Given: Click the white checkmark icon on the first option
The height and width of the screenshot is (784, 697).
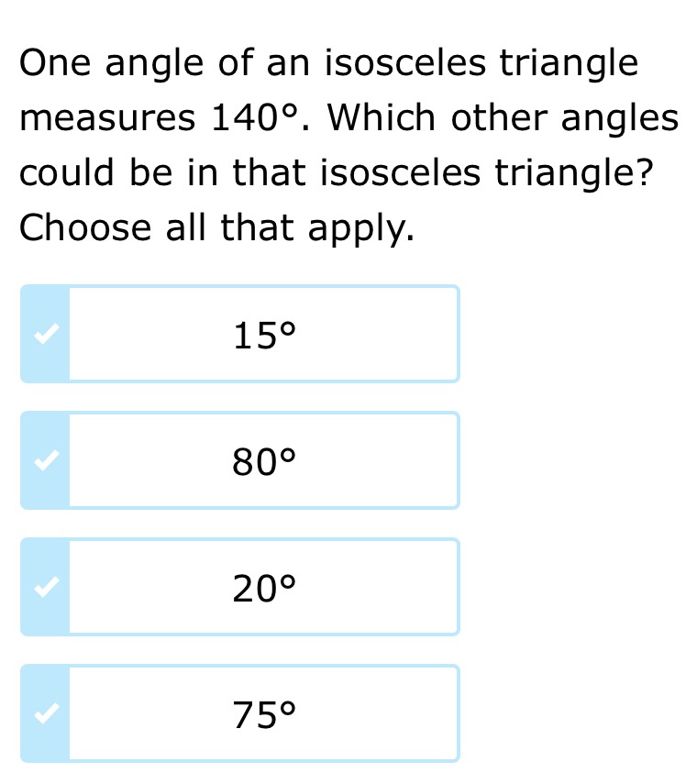Looking at the screenshot, I should coord(44,333).
